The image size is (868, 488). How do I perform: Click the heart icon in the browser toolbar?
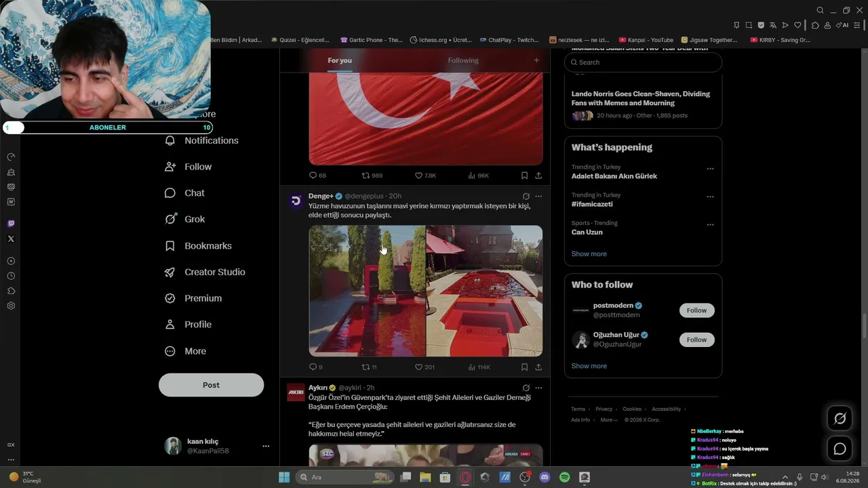coord(797,25)
